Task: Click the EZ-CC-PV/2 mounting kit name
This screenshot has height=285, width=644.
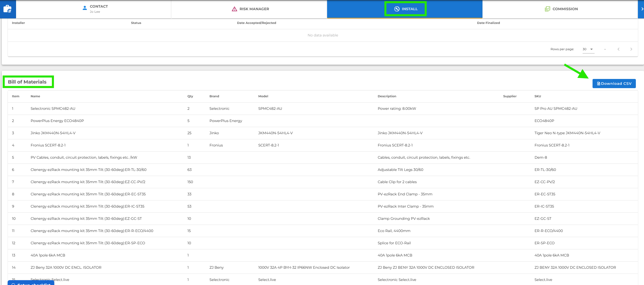Action: 88,182
